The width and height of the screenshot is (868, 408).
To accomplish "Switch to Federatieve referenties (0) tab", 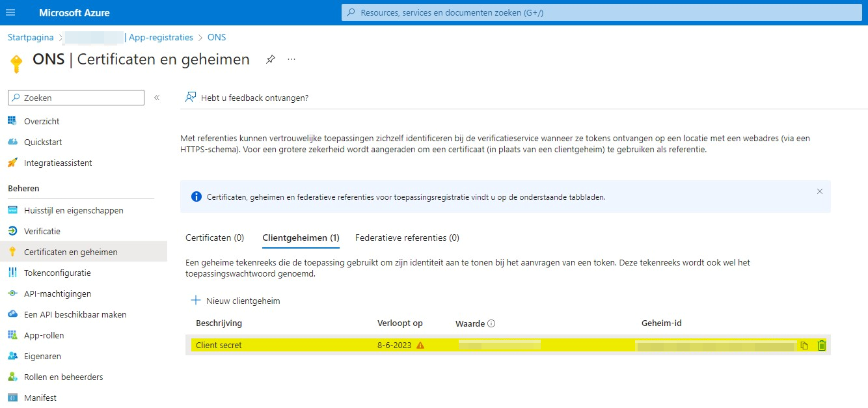I will (x=407, y=238).
